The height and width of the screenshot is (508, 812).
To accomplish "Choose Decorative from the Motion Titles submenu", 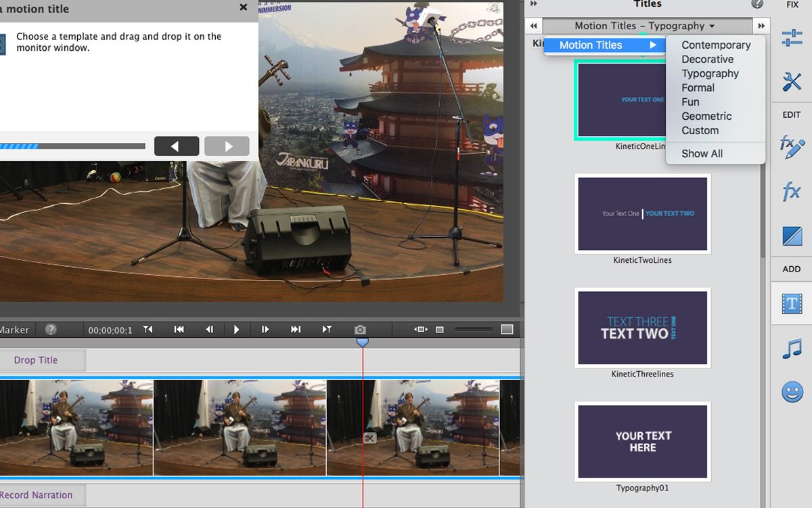I will tap(709, 59).
